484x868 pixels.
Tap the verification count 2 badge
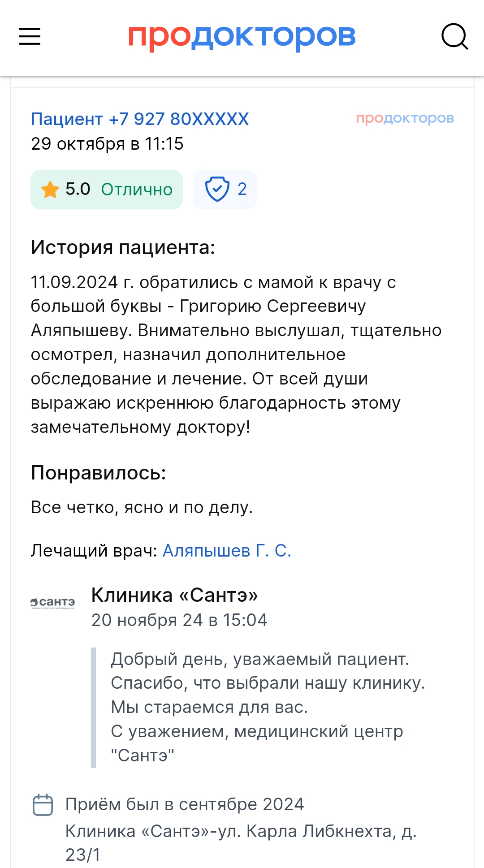(x=225, y=189)
